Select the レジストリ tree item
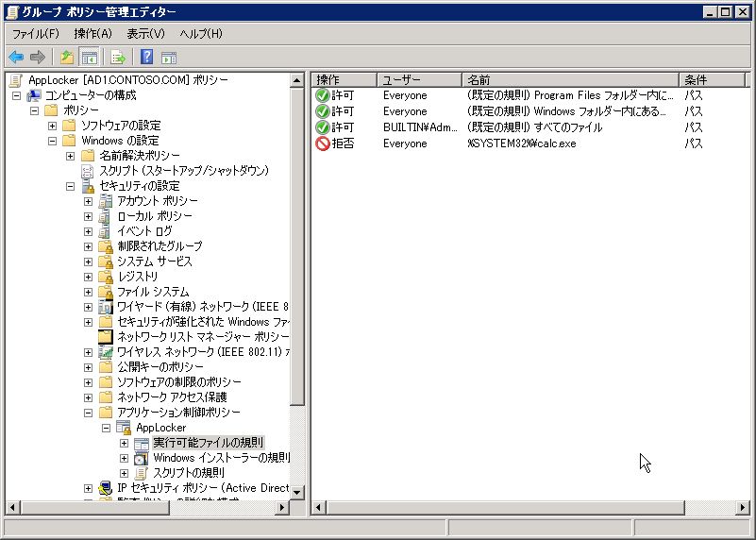Viewport: 756px width, 540px height. [138, 277]
